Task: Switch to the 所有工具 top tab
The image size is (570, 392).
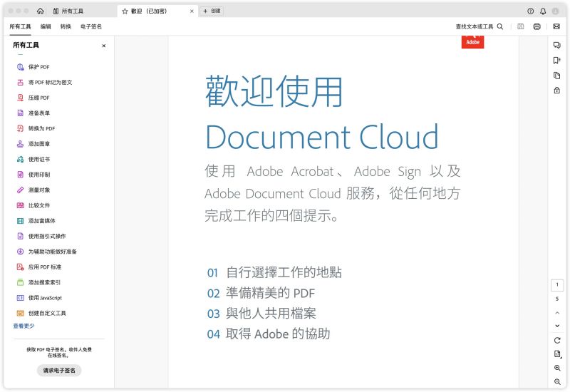Action: point(68,11)
